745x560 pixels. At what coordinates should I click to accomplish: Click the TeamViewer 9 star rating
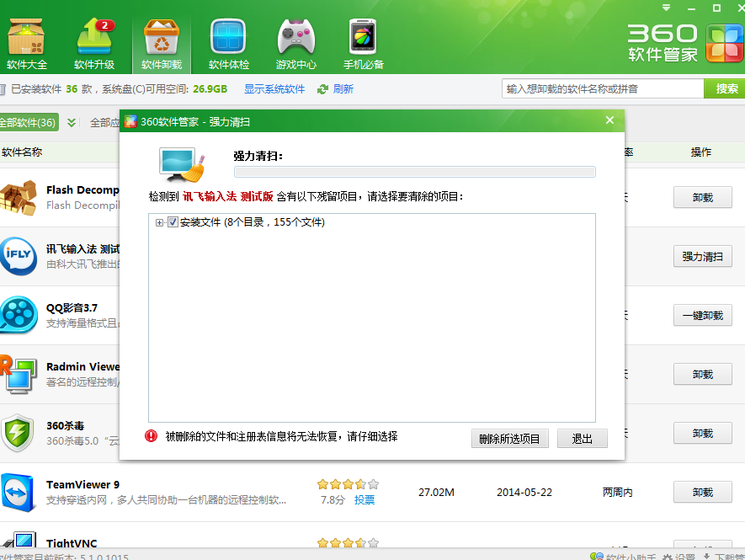[x=348, y=484]
